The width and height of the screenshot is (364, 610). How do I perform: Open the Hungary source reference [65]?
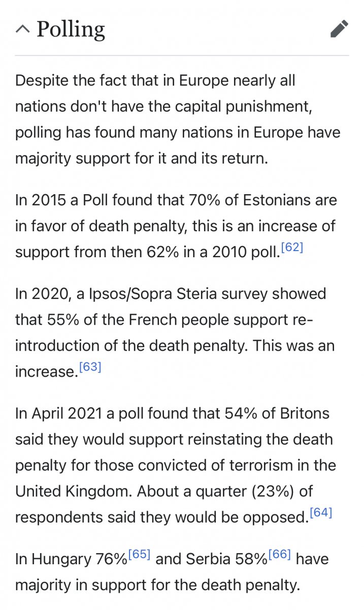(x=139, y=554)
